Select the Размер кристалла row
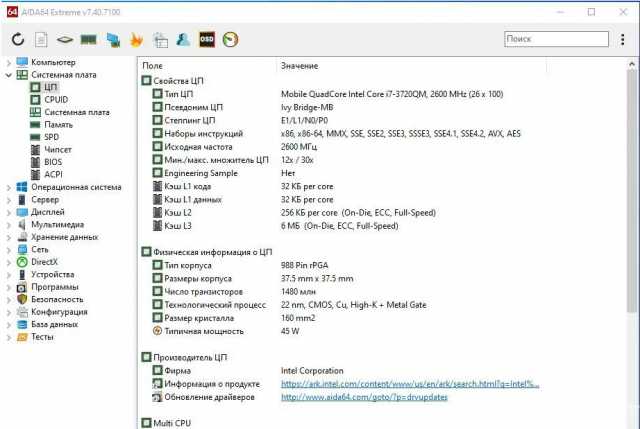Screen dimensions: 640x429 pyautogui.click(x=234, y=318)
